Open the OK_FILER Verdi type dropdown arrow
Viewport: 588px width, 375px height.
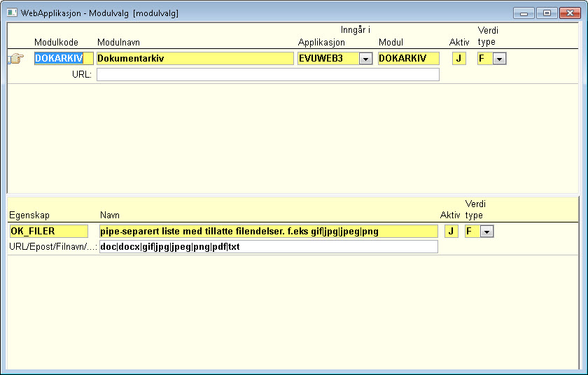pyautogui.click(x=486, y=232)
